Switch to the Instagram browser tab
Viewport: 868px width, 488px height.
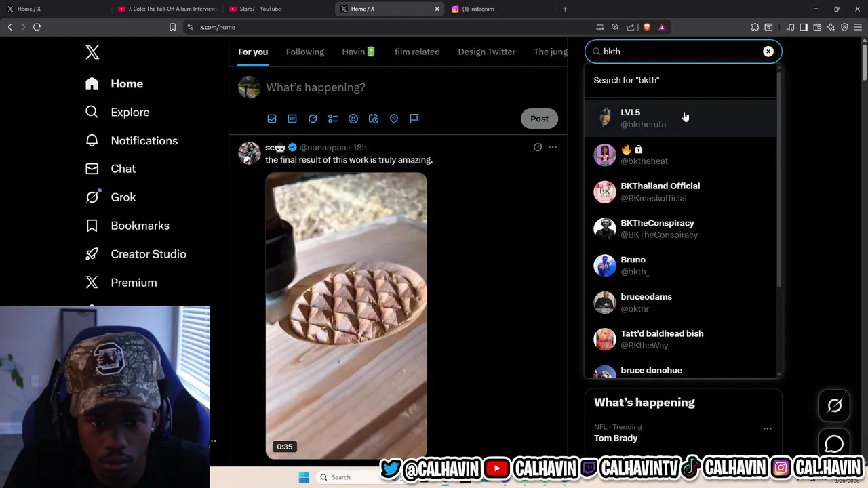500,9
